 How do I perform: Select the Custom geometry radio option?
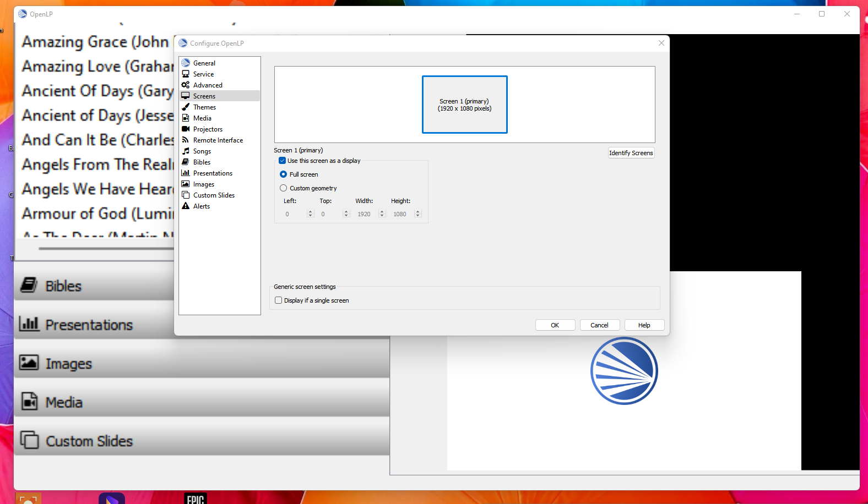pyautogui.click(x=283, y=188)
